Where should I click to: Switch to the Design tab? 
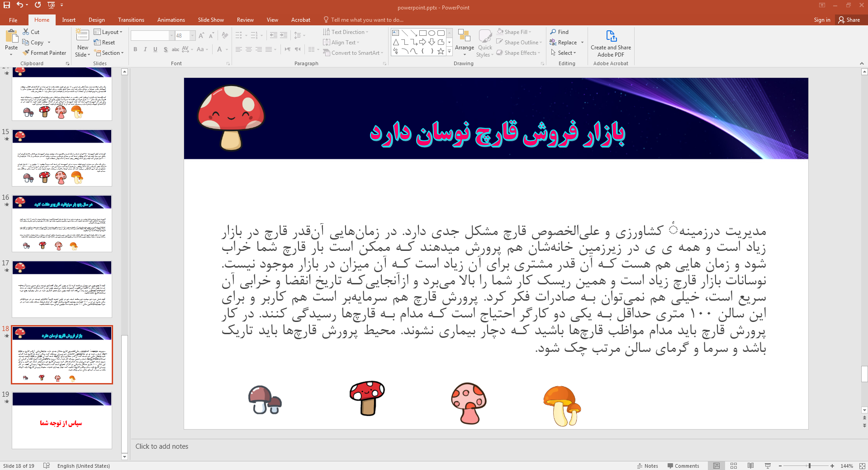point(96,20)
